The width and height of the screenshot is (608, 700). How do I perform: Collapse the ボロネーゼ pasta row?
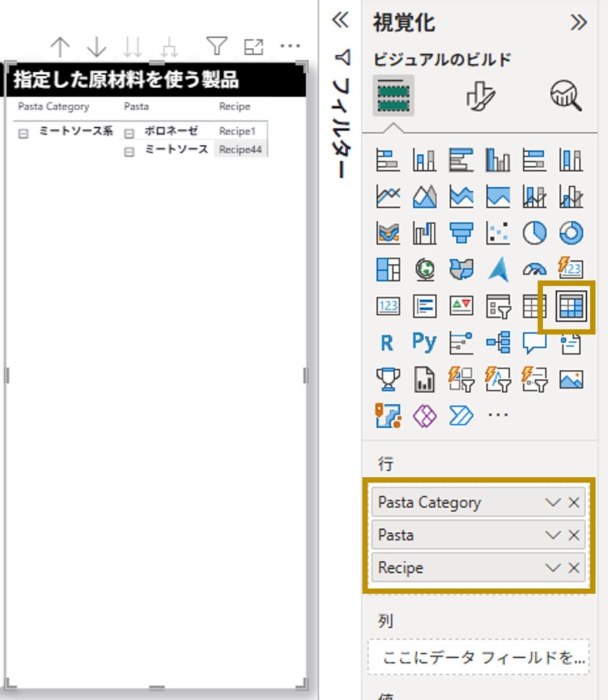[x=129, y=134]
